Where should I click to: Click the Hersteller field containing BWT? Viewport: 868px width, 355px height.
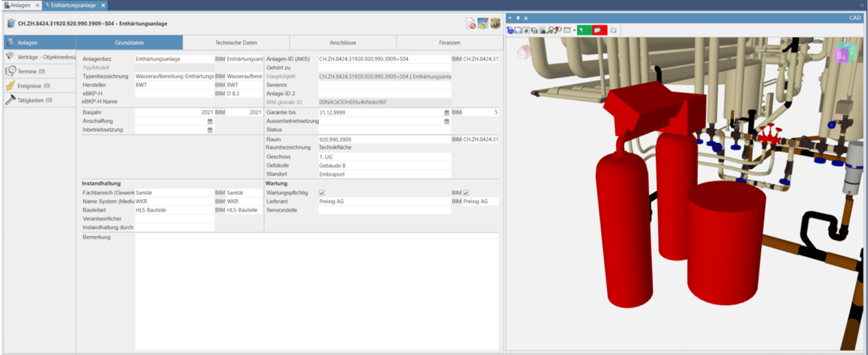coord(175,85)
